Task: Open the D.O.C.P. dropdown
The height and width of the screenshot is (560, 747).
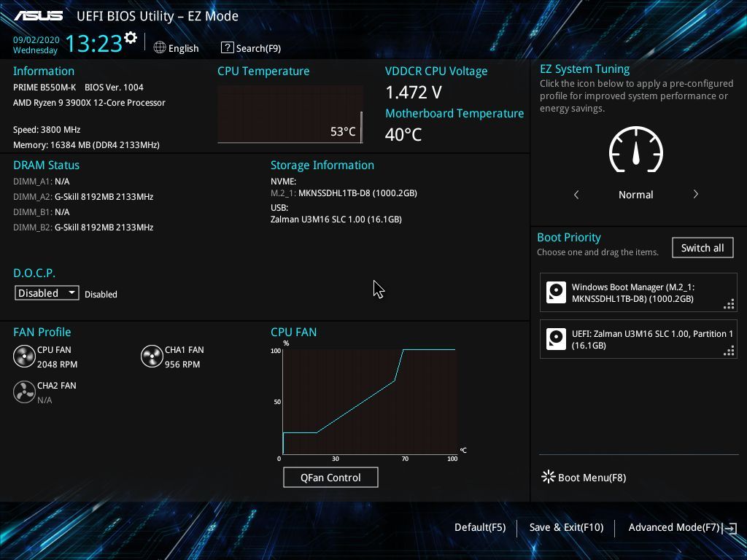Action: [47, 293]
